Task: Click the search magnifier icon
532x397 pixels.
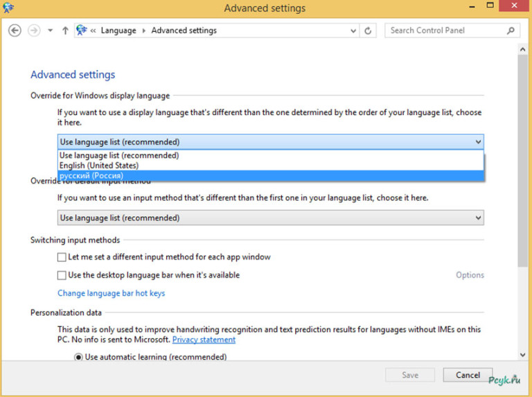Action: coord(511,30)
